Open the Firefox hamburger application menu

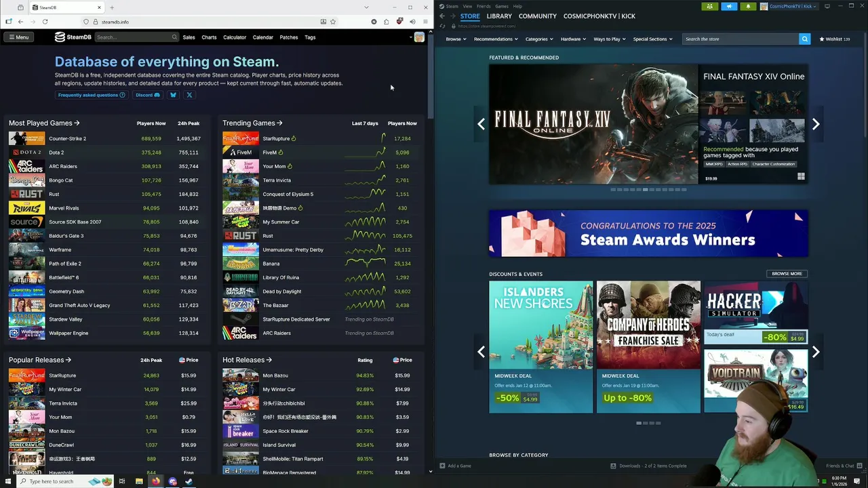[425, 22]
